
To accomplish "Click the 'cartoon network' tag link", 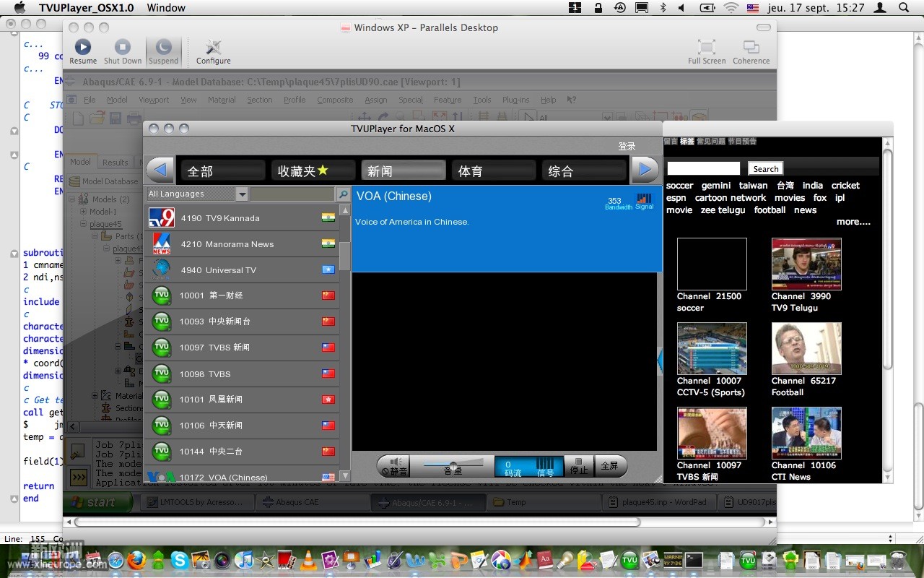I will click(731, 197).
